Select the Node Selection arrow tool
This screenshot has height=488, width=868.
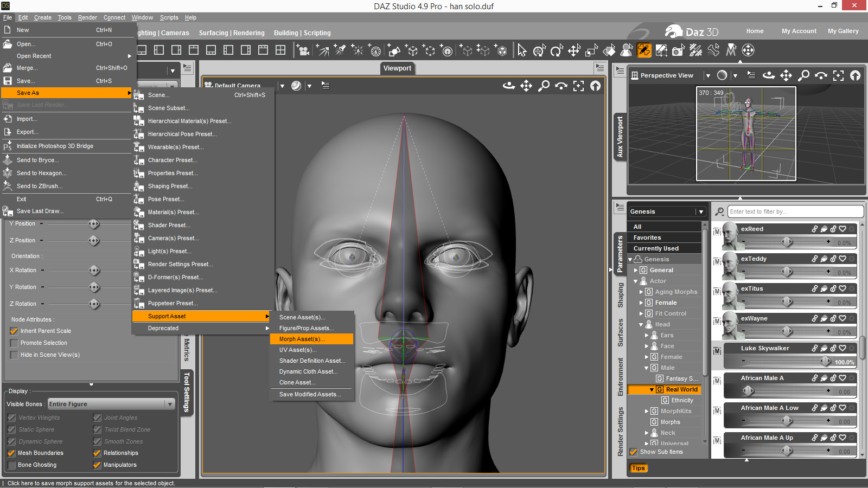(x=522, y=50)
